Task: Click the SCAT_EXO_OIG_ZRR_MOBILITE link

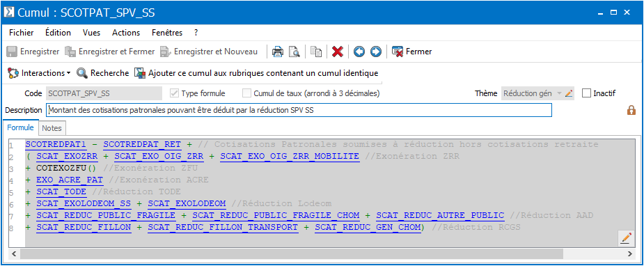Action: (290, 157)
